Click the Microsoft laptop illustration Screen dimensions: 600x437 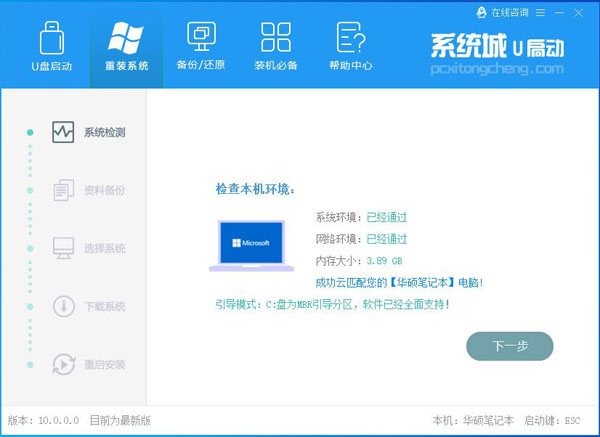point(251,246)
